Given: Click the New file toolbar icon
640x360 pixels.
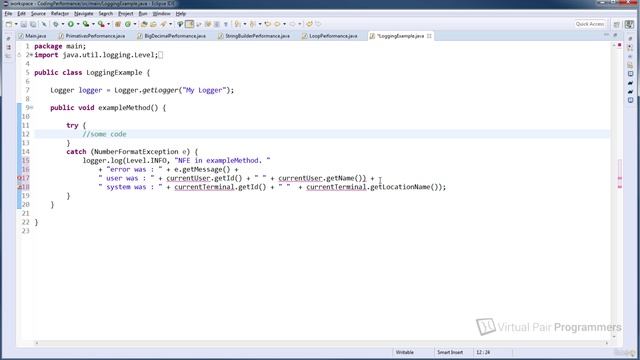Looking at the screenshot, I should coord(9,24).
